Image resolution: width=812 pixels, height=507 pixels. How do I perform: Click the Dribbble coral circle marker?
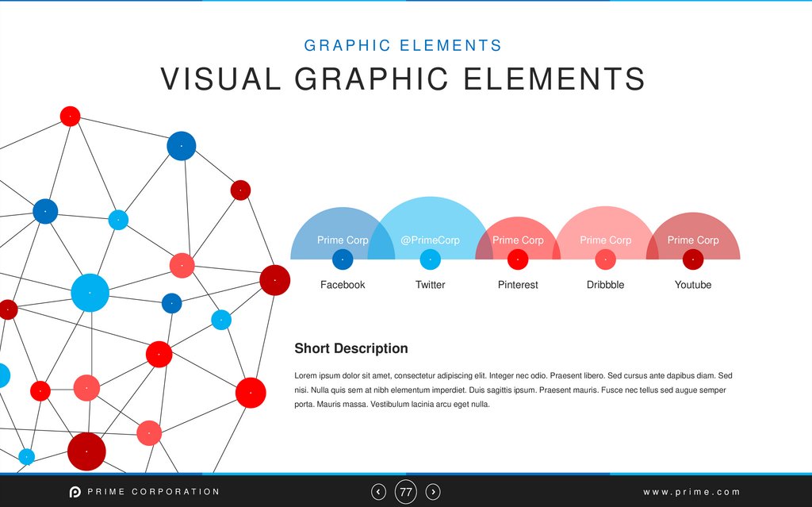(605, 259)
